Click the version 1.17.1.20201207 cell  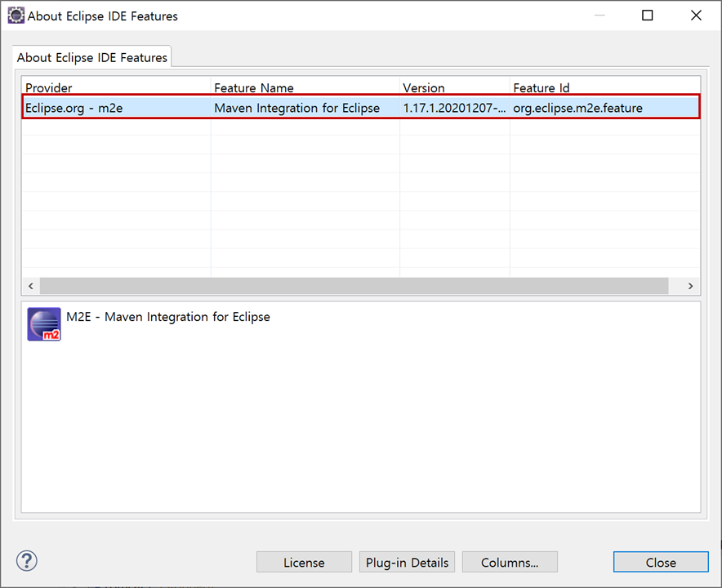click(x=454, y=108)
